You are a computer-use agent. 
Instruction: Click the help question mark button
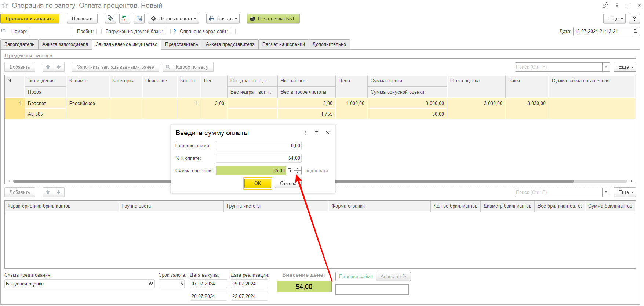click(x=634, y=18)
